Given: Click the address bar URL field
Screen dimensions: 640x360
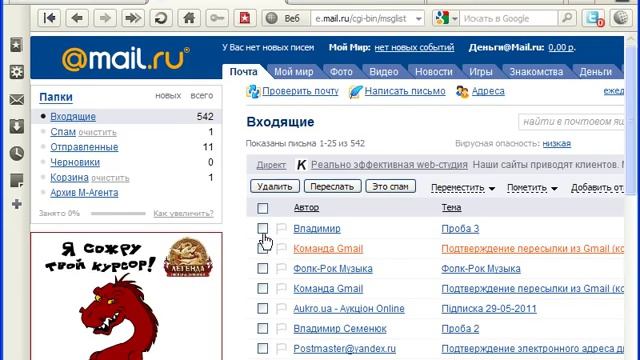Looking at the screenshot, I should pos(362,19).
